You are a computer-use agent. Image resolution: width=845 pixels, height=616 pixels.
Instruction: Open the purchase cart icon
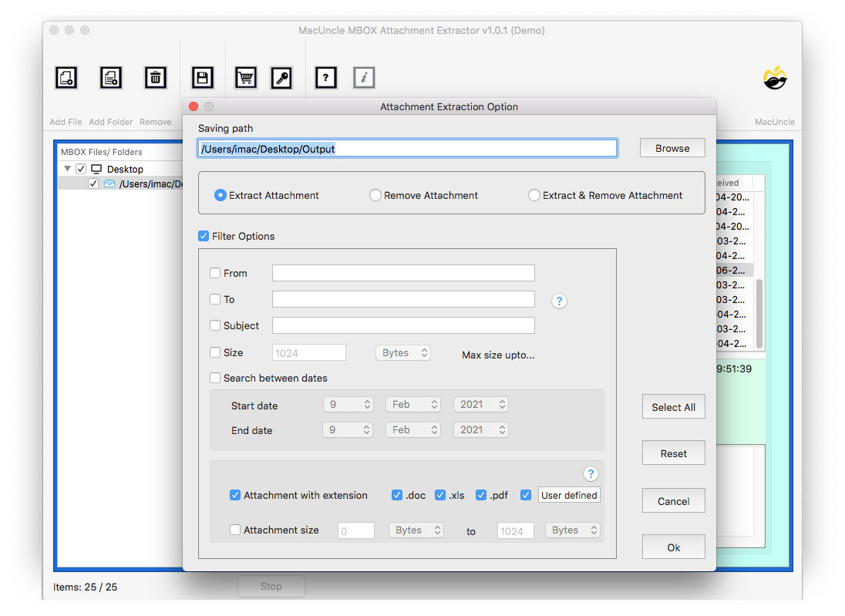(x=245, y=77)
